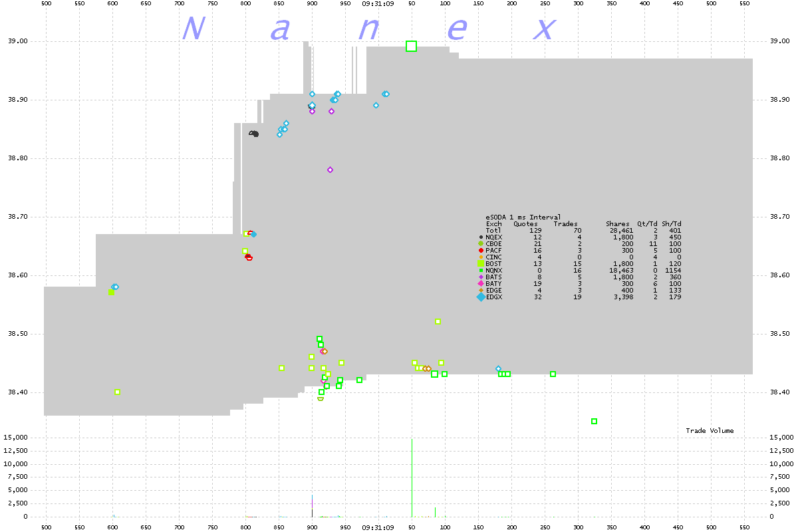This screenshot has width=798, height=532.
Task: Click the "eSODA 1 ms Interval" legend title
Action: click(x=523, y=217)
